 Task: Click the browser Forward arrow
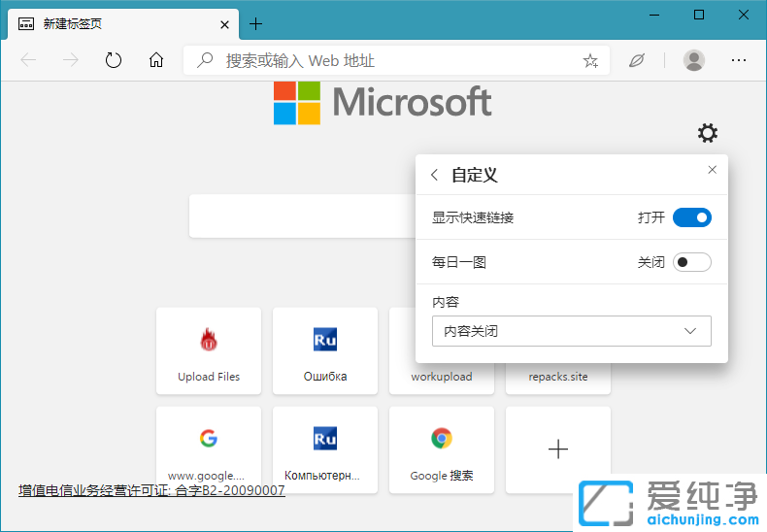(x=71, y=60)
